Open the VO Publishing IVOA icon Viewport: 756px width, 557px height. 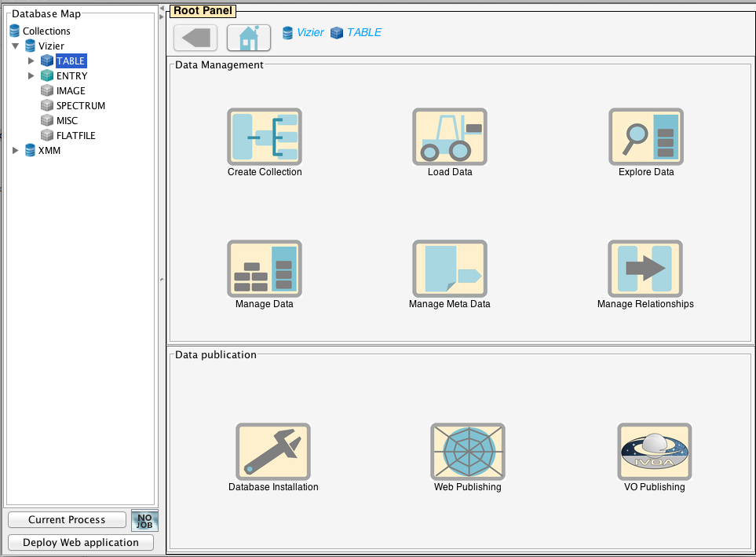655,451
